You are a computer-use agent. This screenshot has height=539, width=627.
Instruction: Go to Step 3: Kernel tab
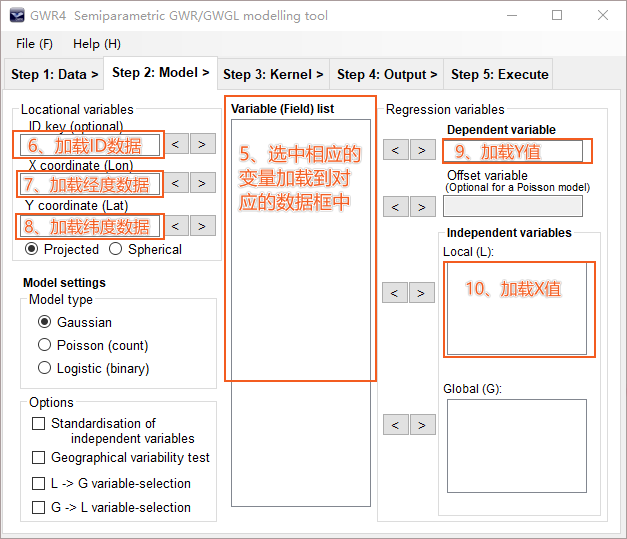point(273,74)
